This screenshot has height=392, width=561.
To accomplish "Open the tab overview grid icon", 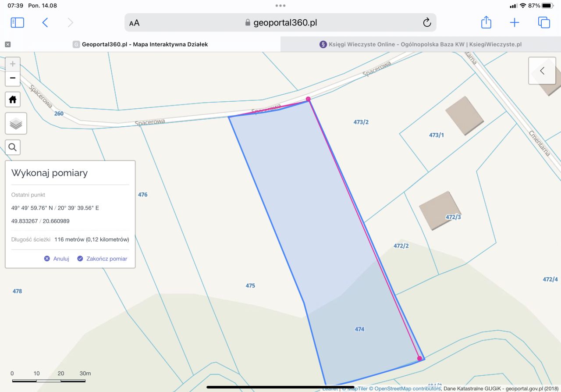I will 544,22.
